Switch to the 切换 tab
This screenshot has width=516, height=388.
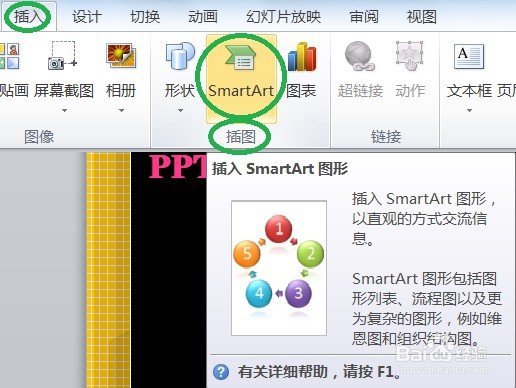pos(145,17)
